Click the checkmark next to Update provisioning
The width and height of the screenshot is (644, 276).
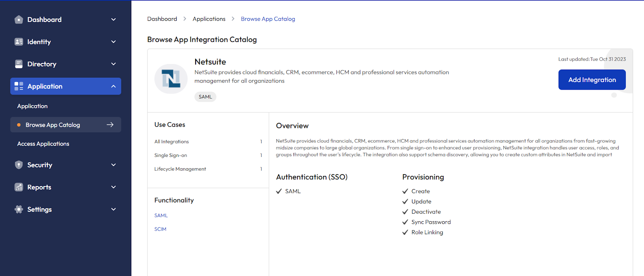point(405,202)
